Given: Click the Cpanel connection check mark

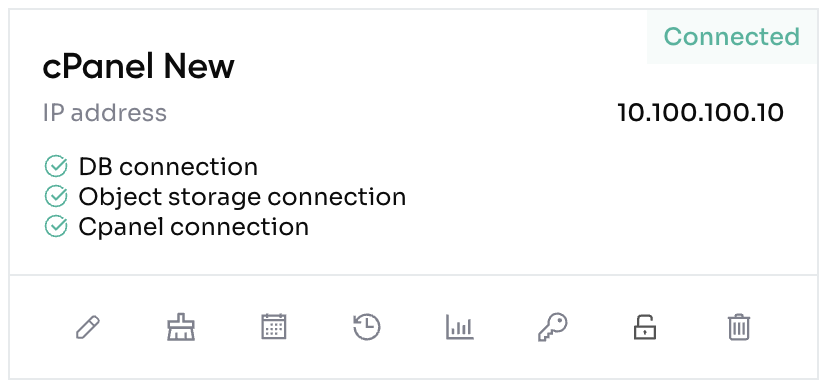Looking at the screenshot, I should point(55,227).
